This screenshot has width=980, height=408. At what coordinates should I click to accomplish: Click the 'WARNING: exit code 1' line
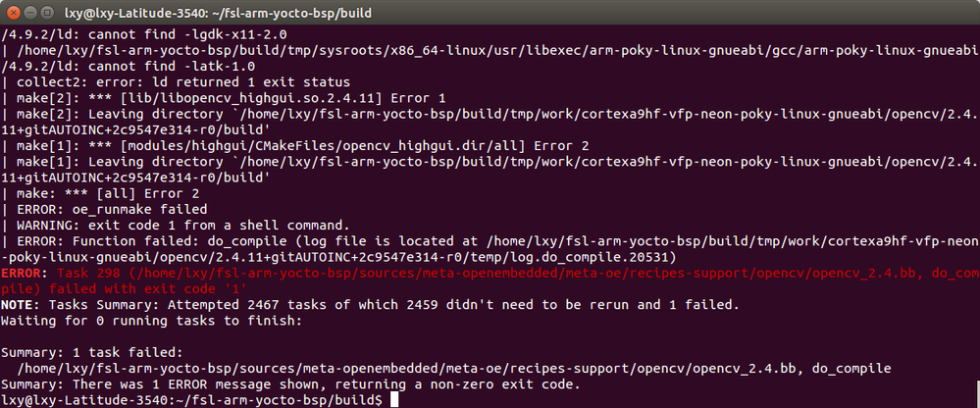pyautogui.click(x=176, y=225)
